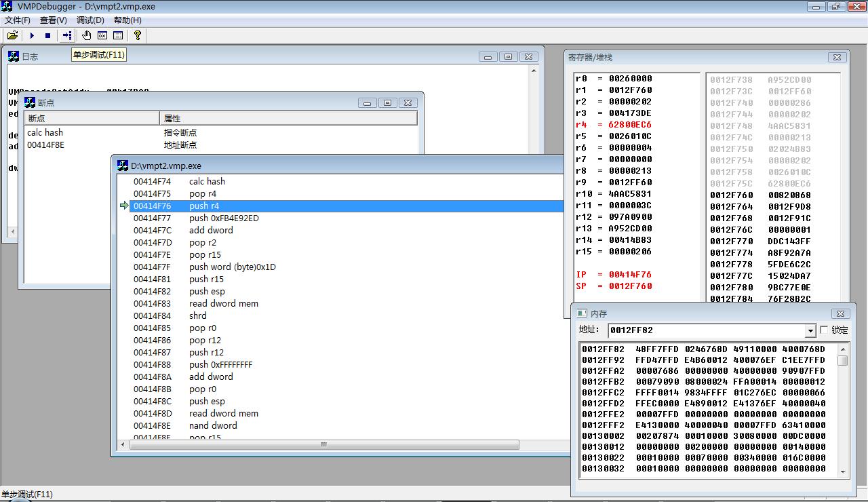Open a file with the folder toolbar icon
This screenshot has height=502, width=868.
12,35
